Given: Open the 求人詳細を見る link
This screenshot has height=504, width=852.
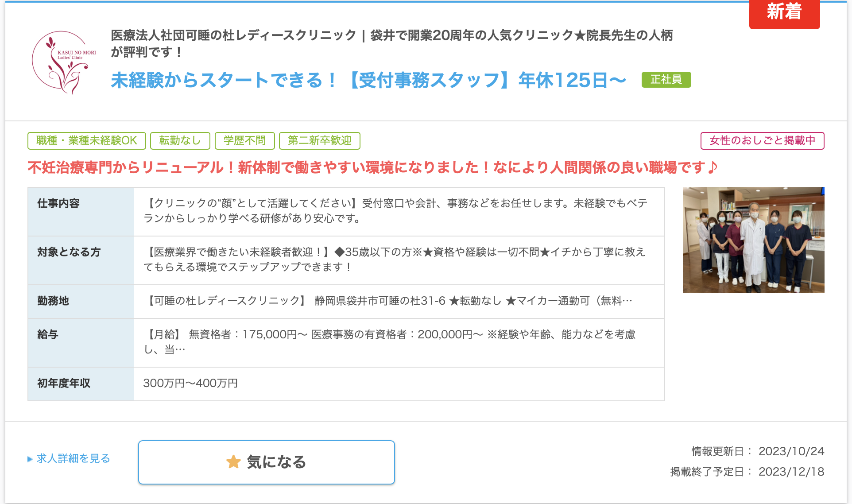Looking at the screenshot, I should pos(73,459).
